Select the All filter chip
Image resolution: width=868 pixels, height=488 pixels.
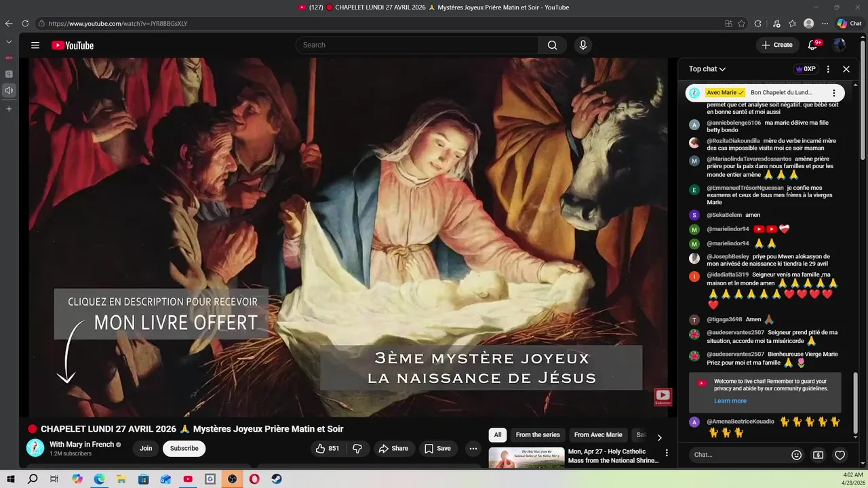tap(498, 435)
